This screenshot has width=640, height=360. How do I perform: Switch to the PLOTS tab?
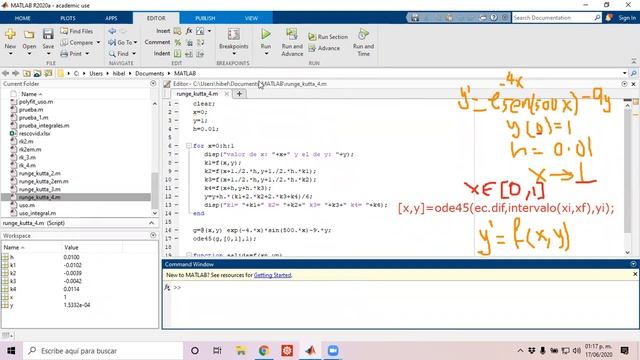point(68,18)
